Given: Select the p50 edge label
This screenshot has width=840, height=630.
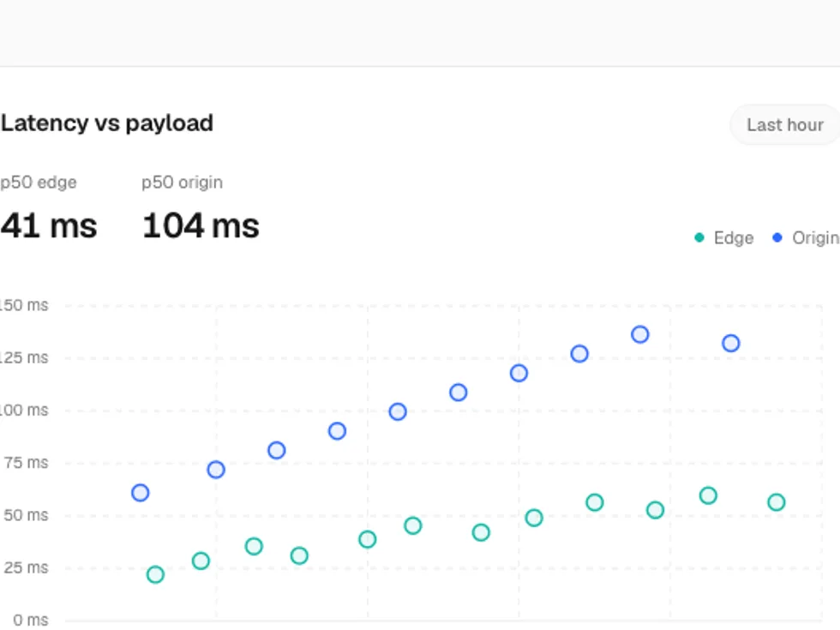Looking at the screenshot, I should point(39,183).
